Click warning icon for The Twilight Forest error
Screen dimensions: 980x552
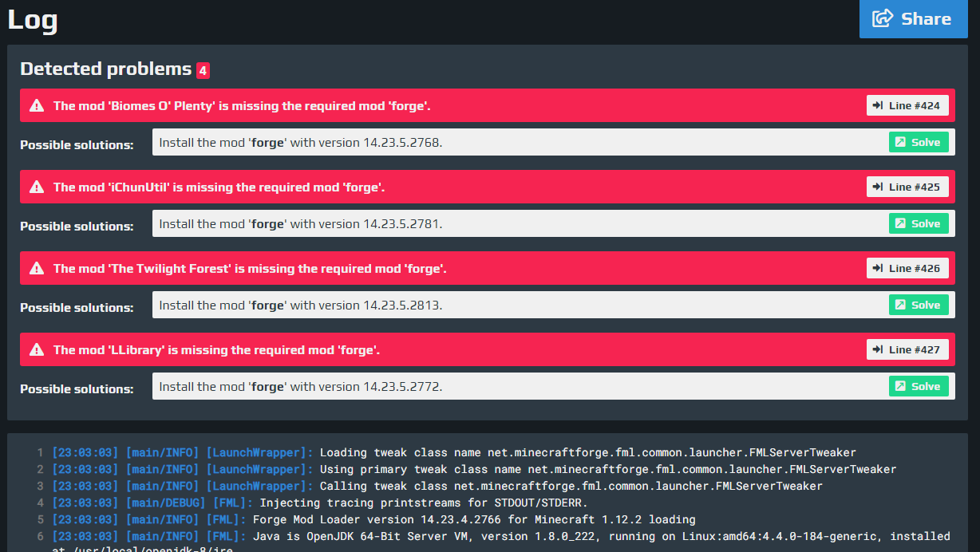pyautogui.click(x=37, y=268)
